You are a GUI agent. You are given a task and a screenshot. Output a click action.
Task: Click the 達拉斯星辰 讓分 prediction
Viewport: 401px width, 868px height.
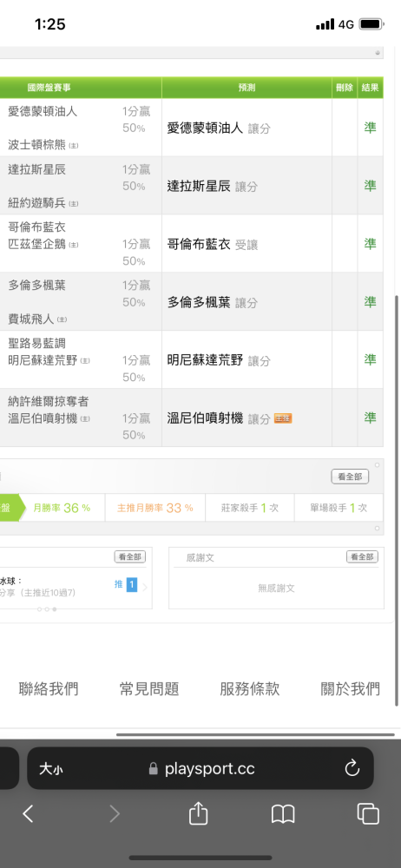point(212,187)
